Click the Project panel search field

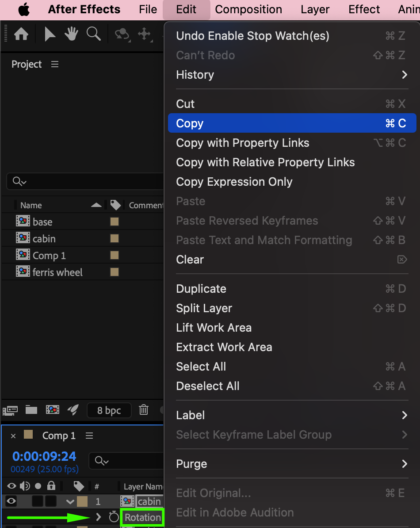(x=85, y=181)
